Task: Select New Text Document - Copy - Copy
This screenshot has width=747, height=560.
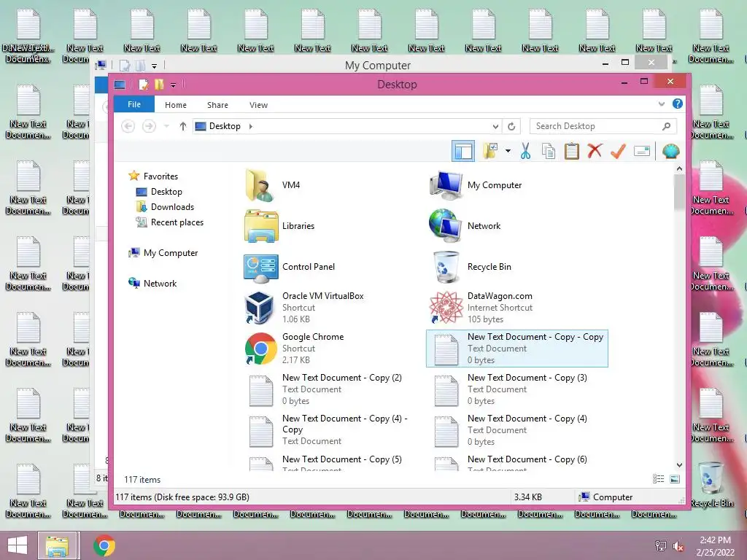Action: [x=517, y=349]
